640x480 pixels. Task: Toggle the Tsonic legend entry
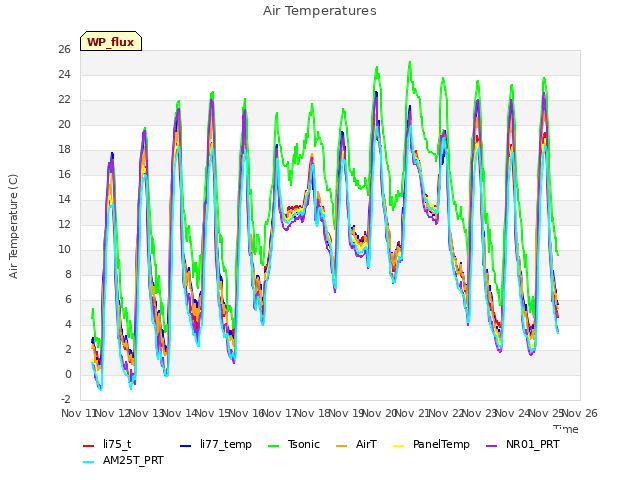pos(293,444)
